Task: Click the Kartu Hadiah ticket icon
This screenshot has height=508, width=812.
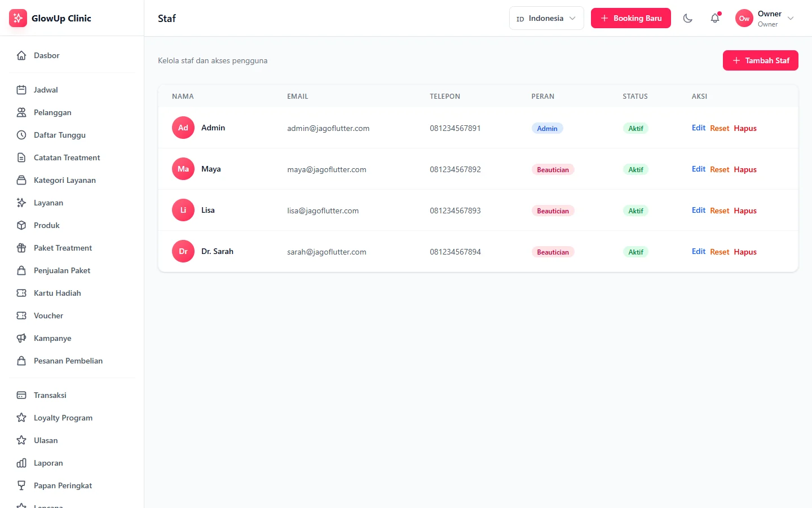Action: (21, 293)
